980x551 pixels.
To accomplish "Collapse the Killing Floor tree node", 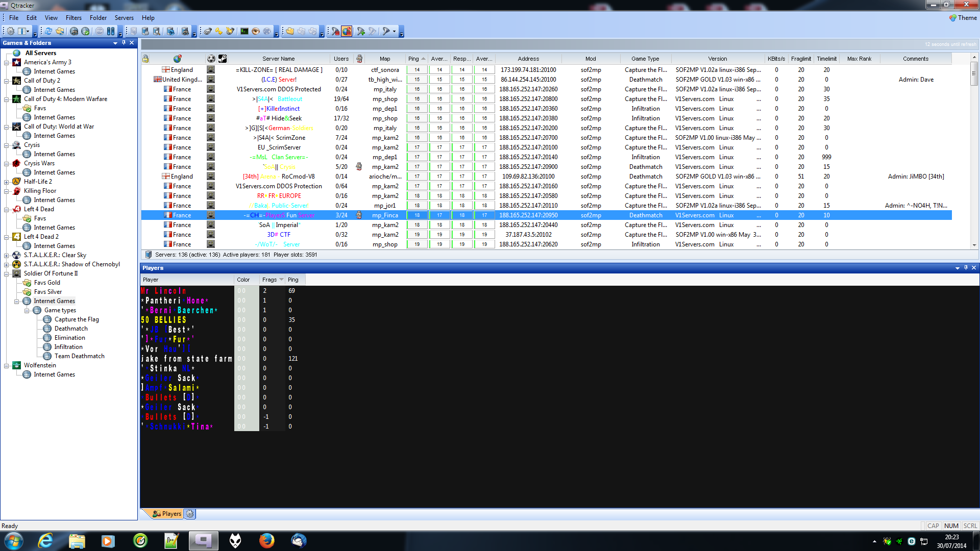I will pos(6,191).
